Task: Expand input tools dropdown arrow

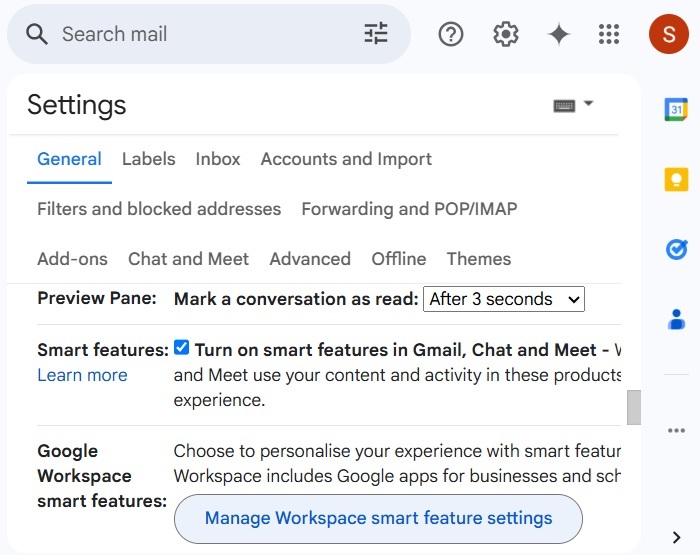Action: pyautogui.click(x=588, y=104)
